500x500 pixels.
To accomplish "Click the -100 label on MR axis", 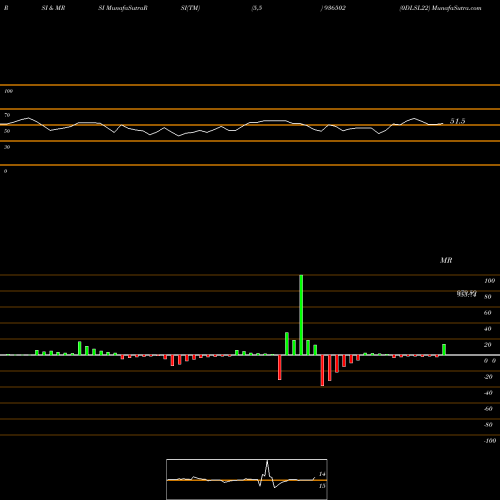I will pos(490,441).
